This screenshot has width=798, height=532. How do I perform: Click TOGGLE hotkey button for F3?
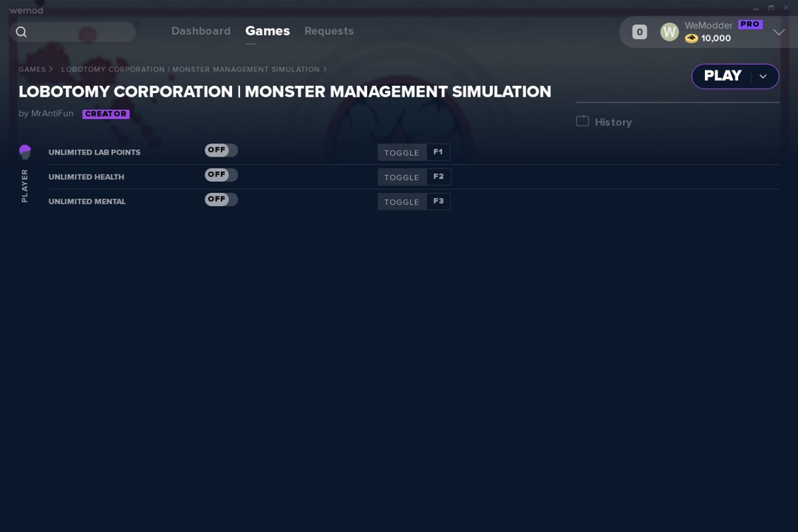coord(401,202)
